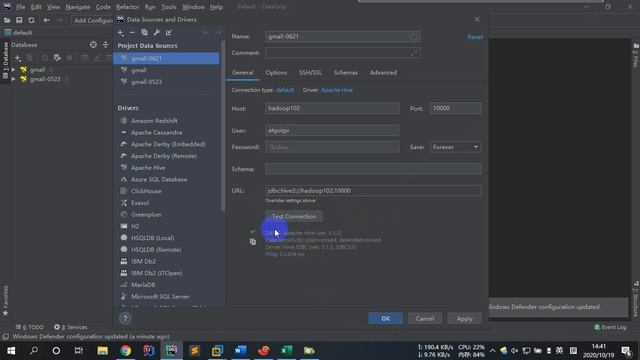Open the Tools menu
640x360 pixels.
pos(169,7)
